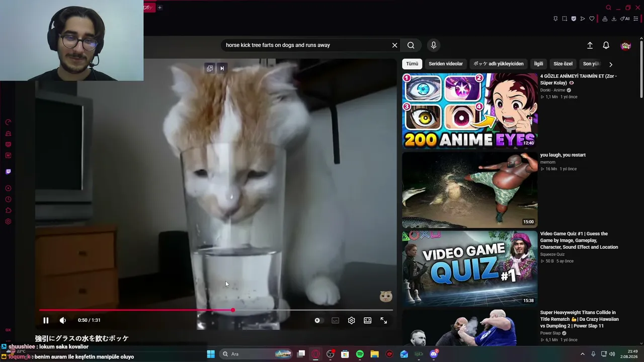Open Discord from the taskbar

pos(434,354)
